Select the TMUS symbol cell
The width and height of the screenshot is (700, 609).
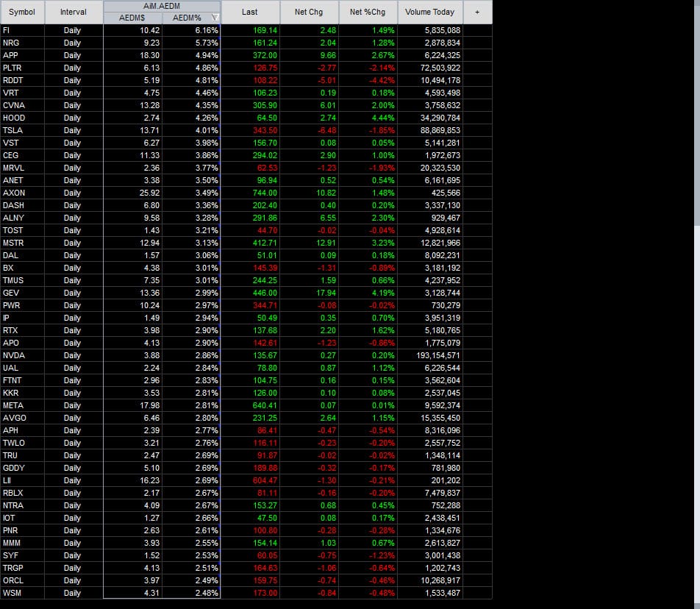click(x=22, y=280)
